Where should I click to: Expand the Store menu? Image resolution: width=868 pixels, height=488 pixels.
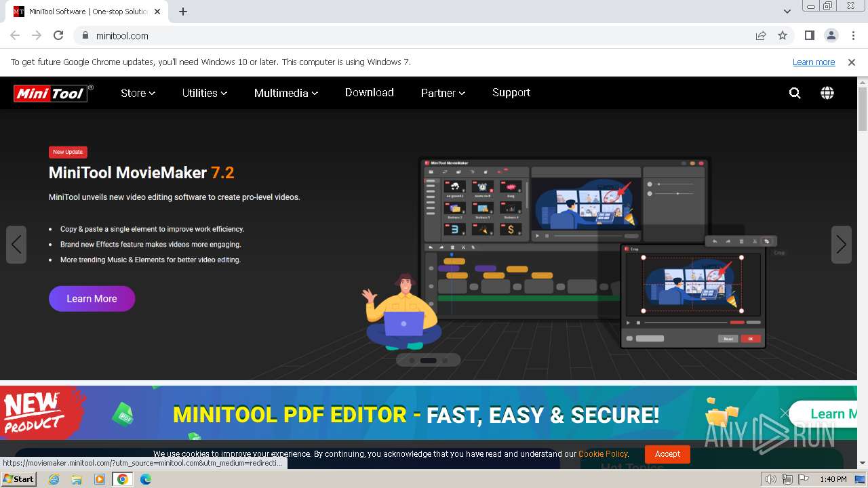(x=138, y=93)
